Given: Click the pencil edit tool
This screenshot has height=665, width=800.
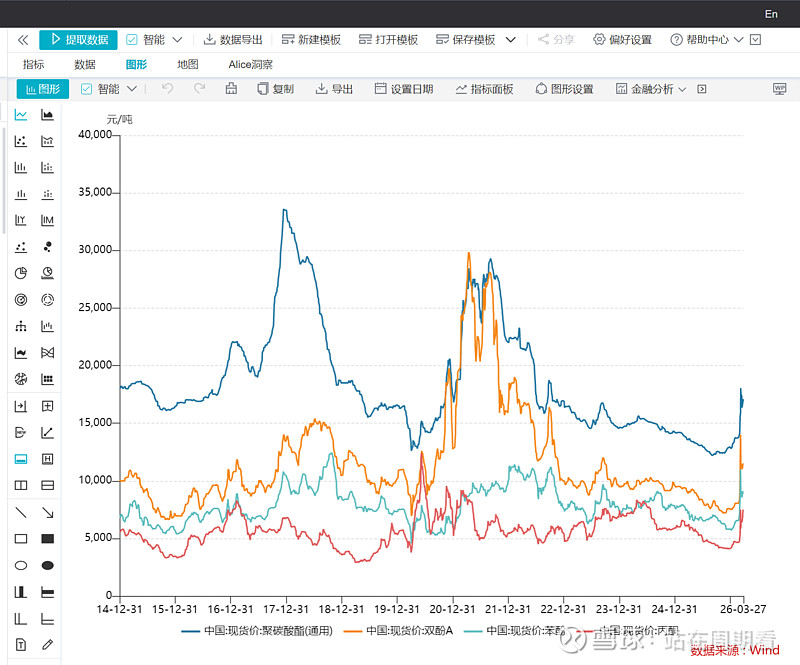Looking at the screenshot, I should (x=47, y=644).
